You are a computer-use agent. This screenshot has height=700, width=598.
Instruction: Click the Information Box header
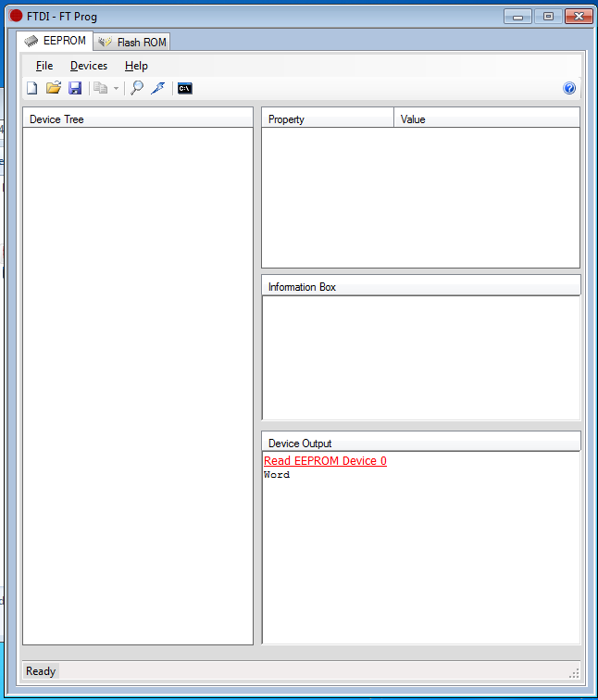(421, 287)
